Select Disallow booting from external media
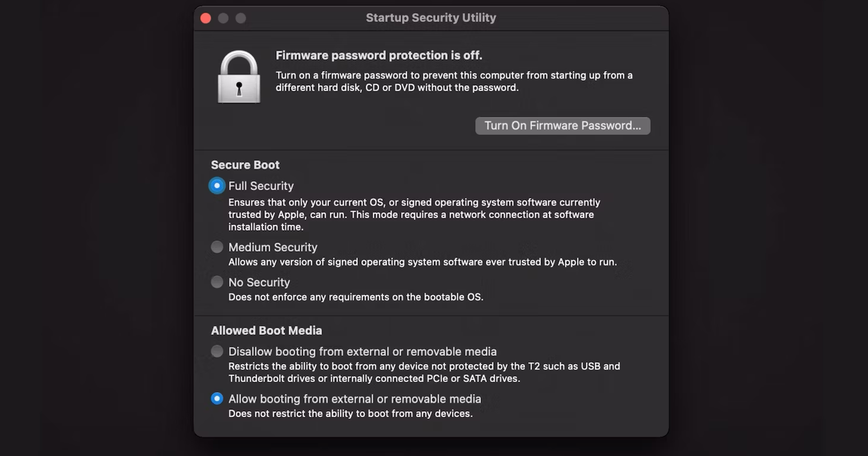The height and width of the screenshot is (456, 868). (217, 351)
